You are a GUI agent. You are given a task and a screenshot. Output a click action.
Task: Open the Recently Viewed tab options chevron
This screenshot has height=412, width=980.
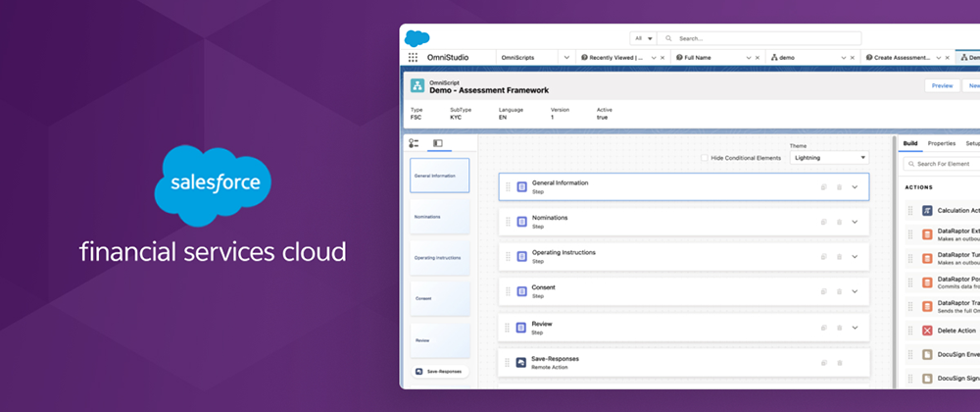654,58
